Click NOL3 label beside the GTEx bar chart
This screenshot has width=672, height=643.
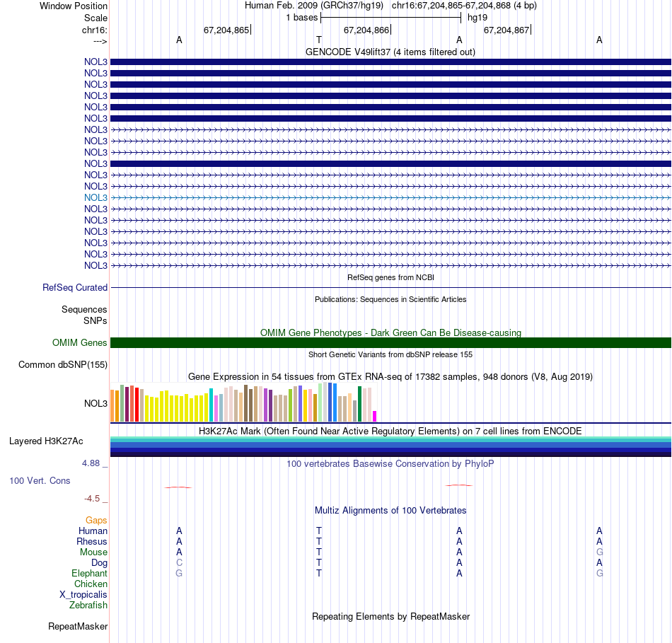click(95, 403)
